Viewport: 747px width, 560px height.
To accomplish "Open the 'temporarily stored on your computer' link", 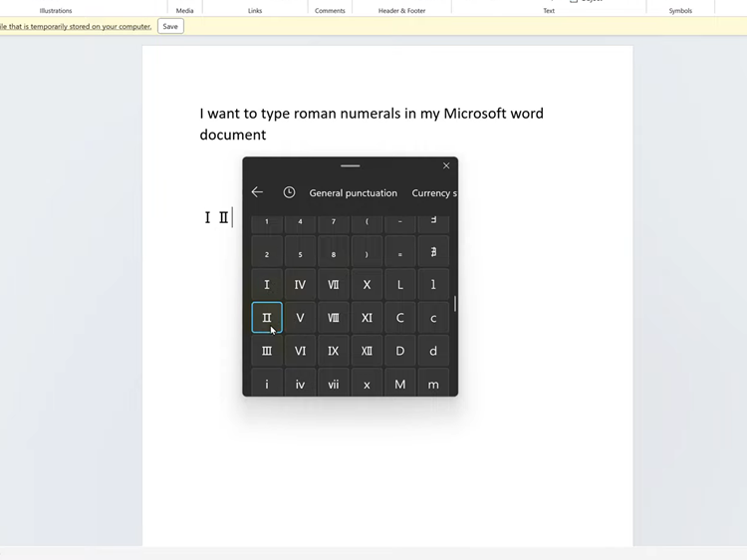I will pyautogui.click(x=76, y=26).
